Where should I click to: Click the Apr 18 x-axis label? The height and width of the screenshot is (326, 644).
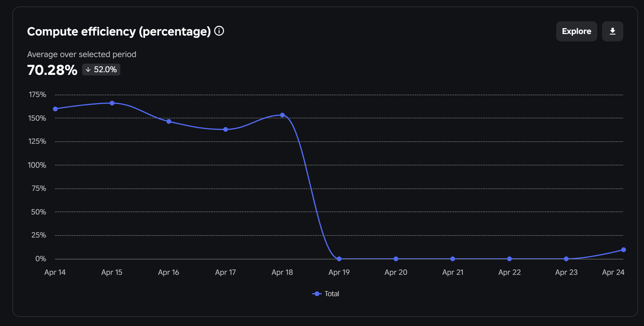tap(282, 272)
